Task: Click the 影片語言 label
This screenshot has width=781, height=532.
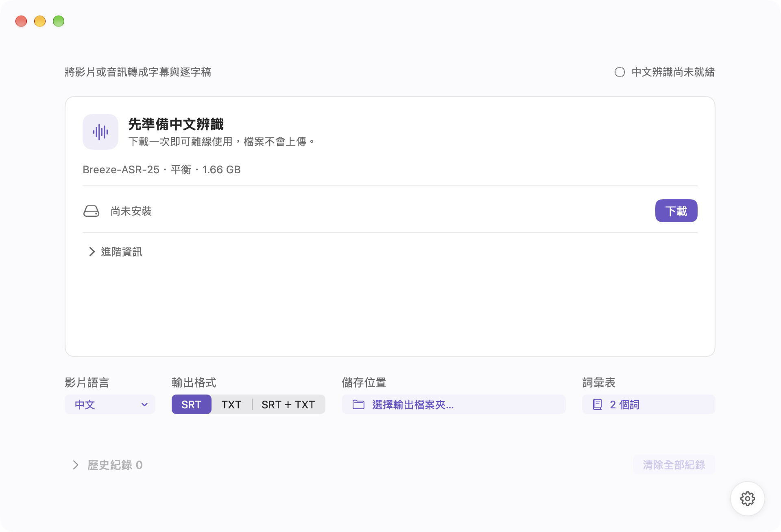Action: click(x=87, y=382)
